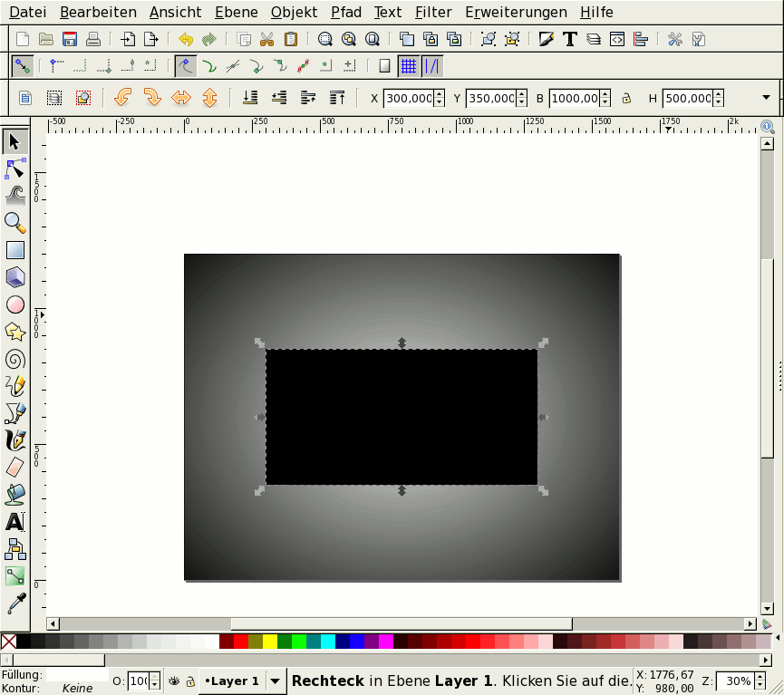Toggle snapping to grid
This screenshot has height=695, width=784.
click(x=409, y=66)
